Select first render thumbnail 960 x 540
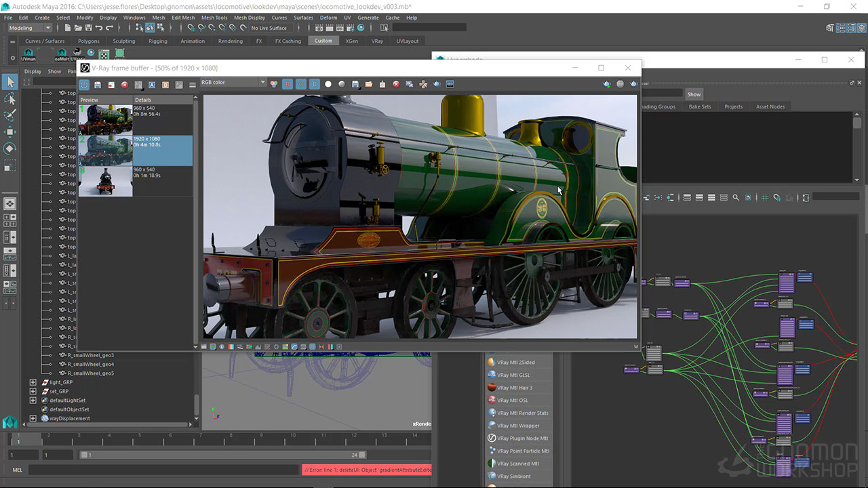 click(x=106, y=119)
